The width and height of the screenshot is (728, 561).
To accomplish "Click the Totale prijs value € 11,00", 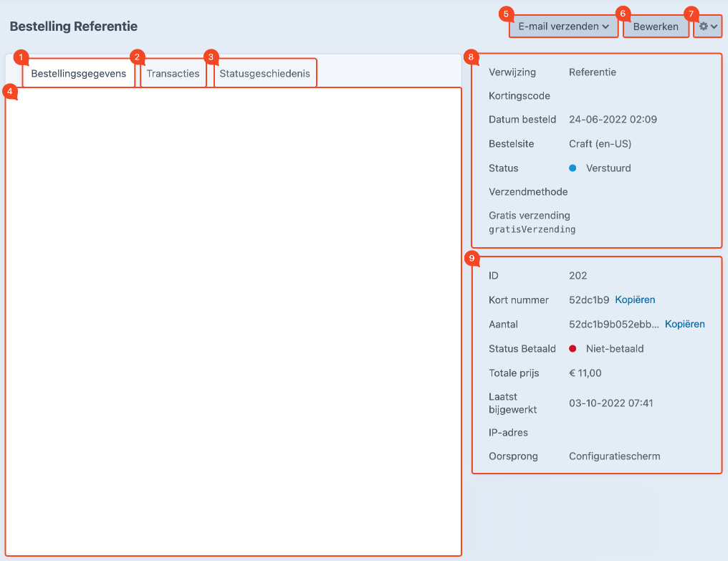I will tap(585, 373).
